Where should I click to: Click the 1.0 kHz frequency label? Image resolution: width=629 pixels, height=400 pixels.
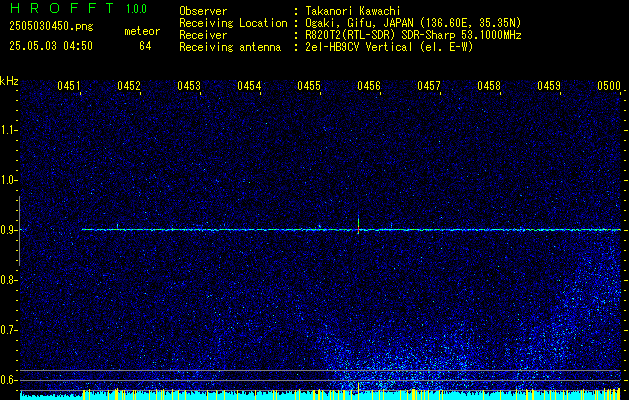8,180
